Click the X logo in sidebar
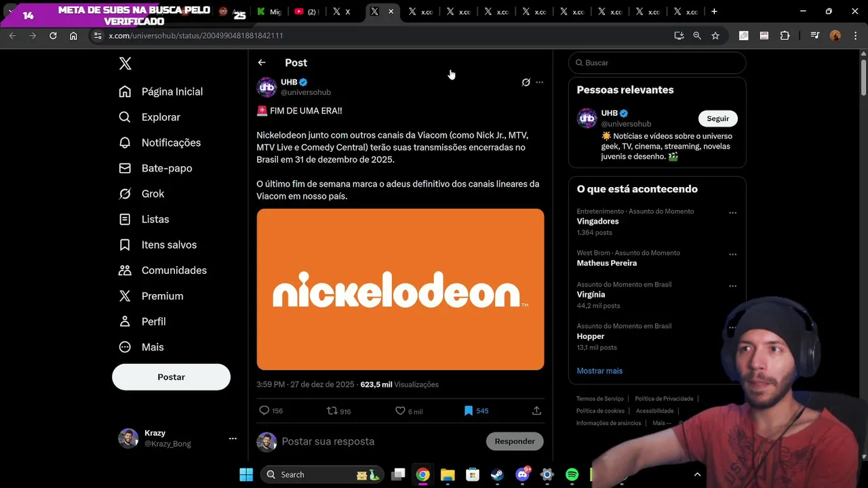Screen dimensions: 868x488 coord(125,64)
